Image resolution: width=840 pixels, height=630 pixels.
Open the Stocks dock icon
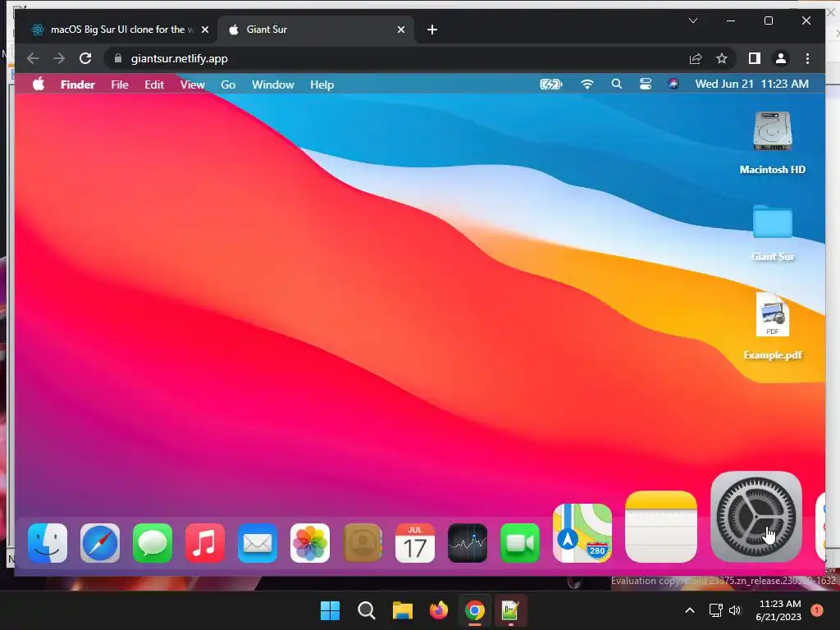point(468,543)
